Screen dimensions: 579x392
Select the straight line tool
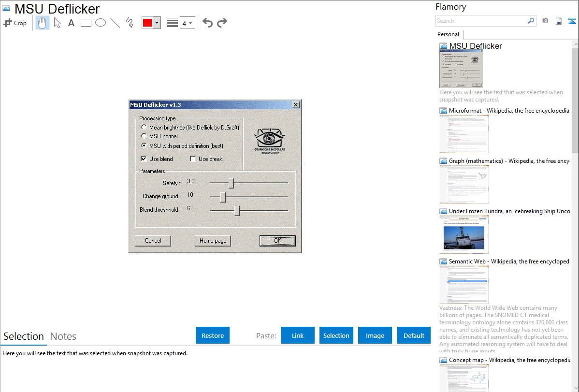(x=115, y=23)
